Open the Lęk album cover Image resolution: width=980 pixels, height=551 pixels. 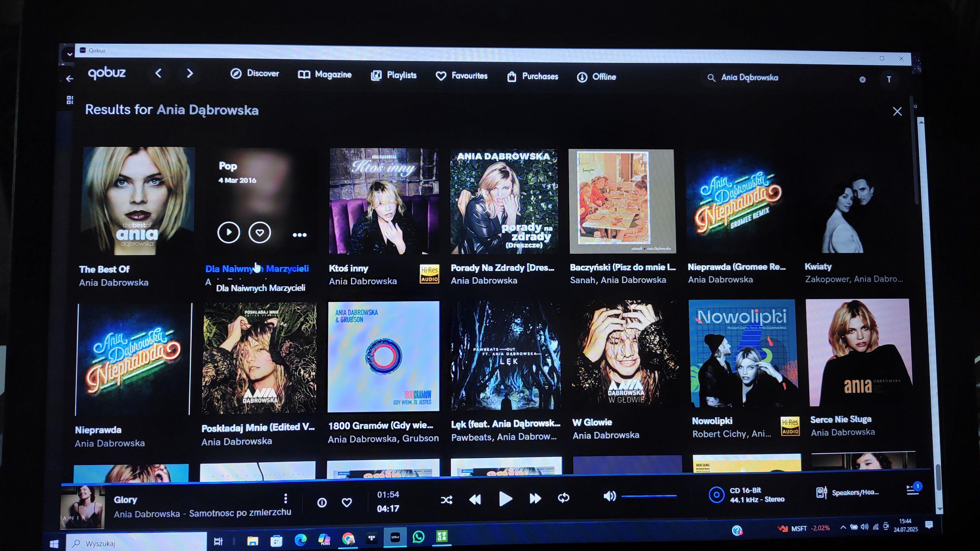click(x=506, y=356)
